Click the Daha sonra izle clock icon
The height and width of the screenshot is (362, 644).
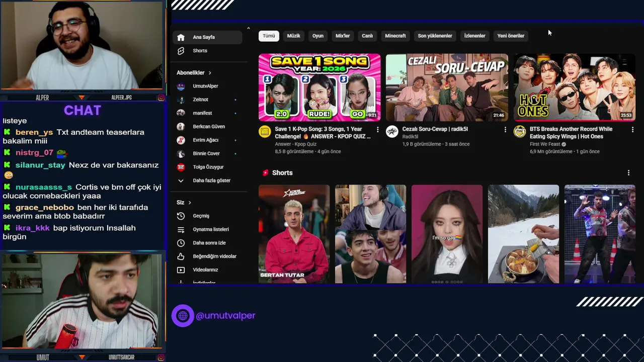pyautogui.click(x=181, y=243)
